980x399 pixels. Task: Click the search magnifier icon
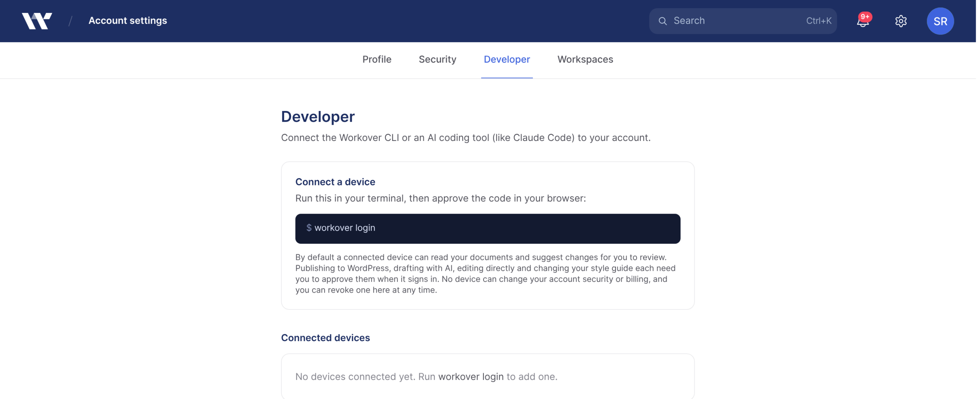click(x=662, y=21)
